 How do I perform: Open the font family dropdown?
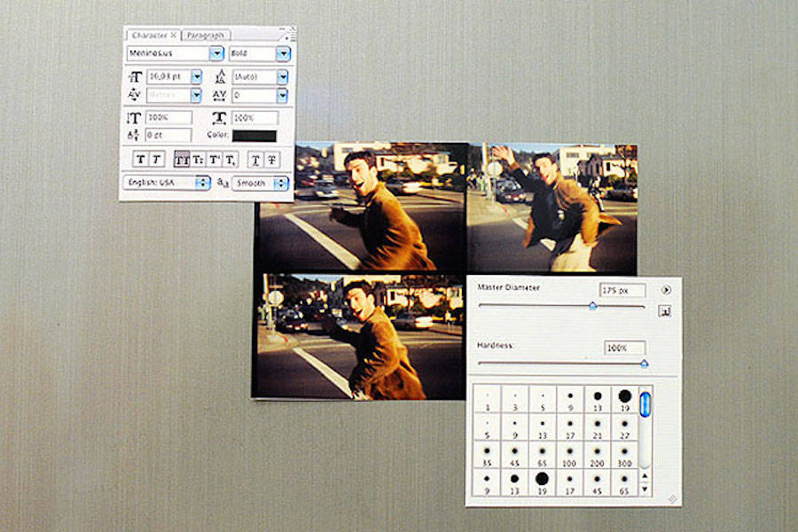(216, 53)
